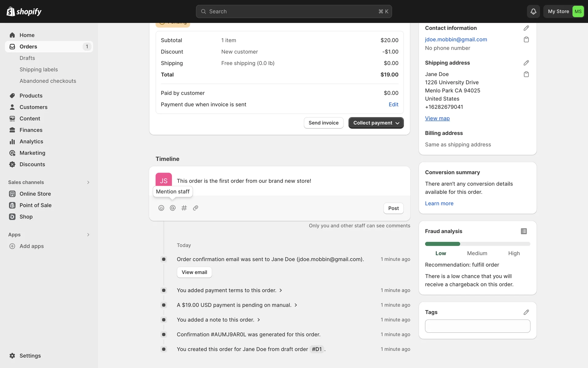Click the attach file paperclip icon
The width and height of the screenshot is (588, 368).
point(196,208)
